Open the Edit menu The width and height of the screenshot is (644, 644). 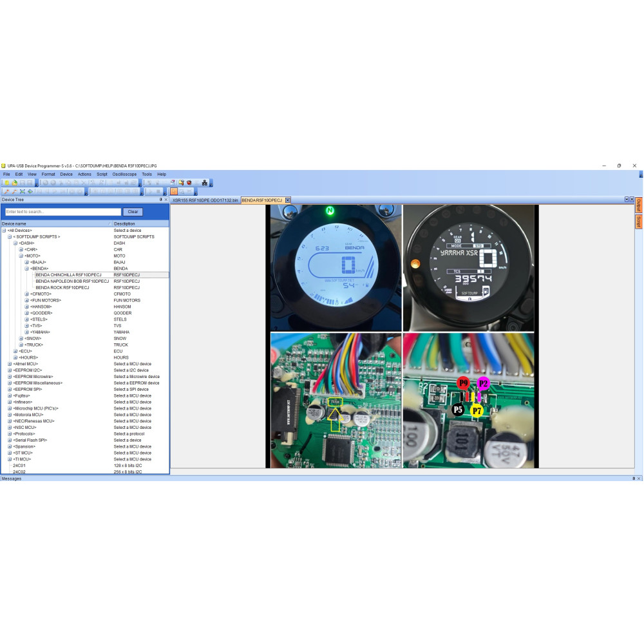click(x=19, y=174)
